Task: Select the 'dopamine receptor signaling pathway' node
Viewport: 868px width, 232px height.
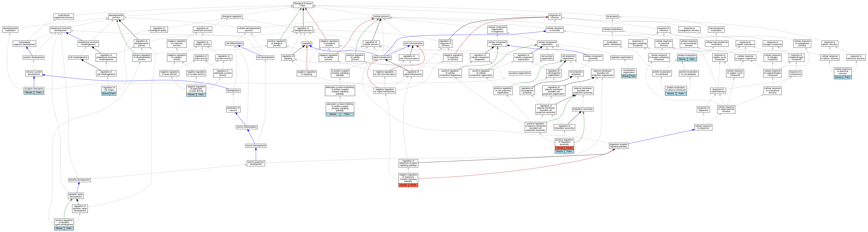Action: click(619, 146)
